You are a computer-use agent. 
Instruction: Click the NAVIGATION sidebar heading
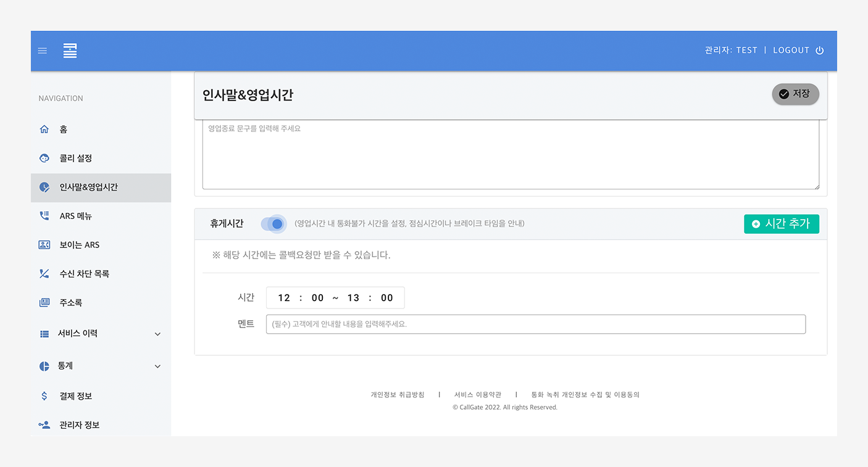point(61,99)
